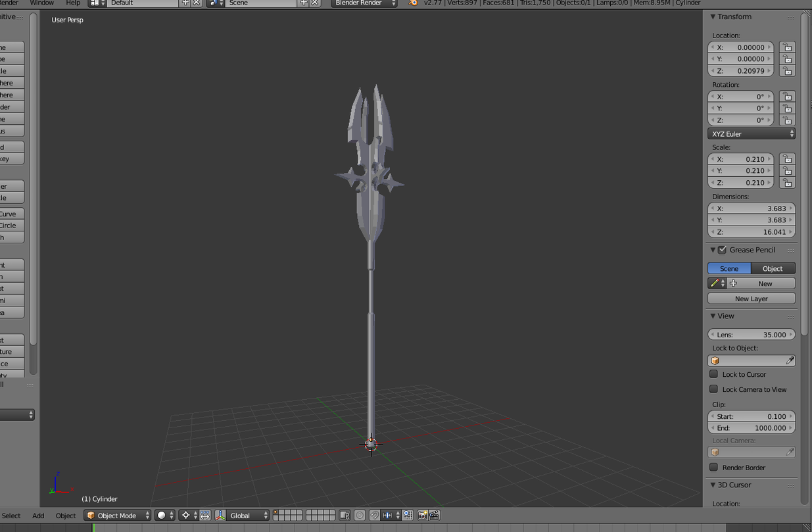Toggle the Rotation Y lock icon
This screenshot has height=532, width=812.
[787, 109]
